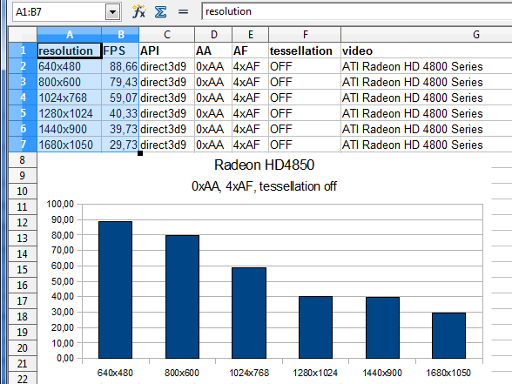
Task: Click the chart title Radeon HD4850
Action: coord(264,165)
